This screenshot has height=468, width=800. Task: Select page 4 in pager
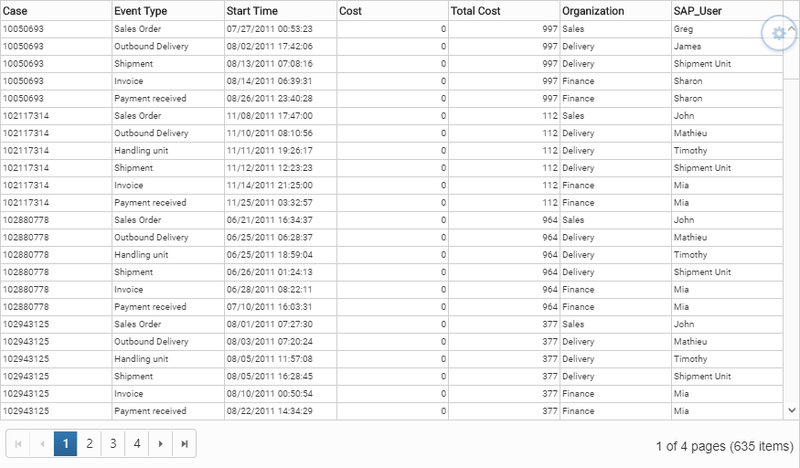[137, 444]
